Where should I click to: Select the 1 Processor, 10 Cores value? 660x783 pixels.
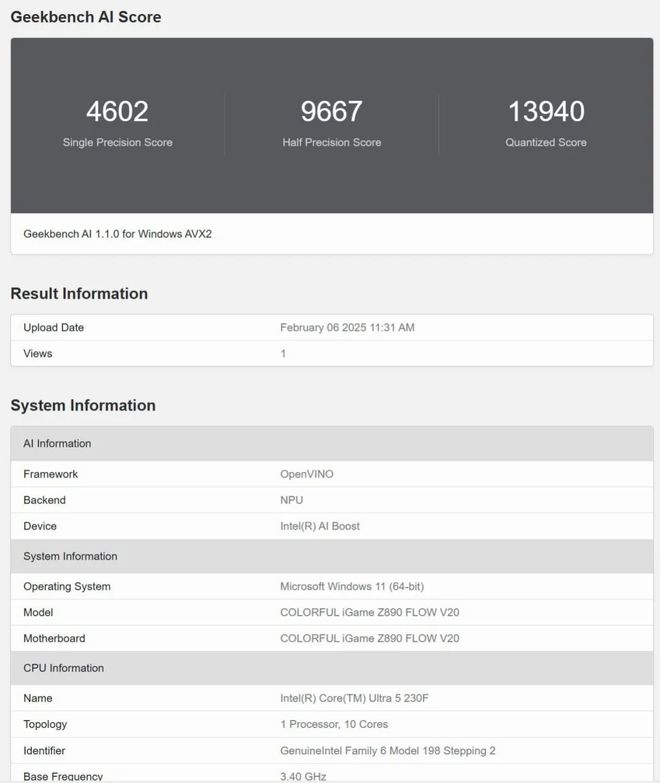tap(334, 724)
